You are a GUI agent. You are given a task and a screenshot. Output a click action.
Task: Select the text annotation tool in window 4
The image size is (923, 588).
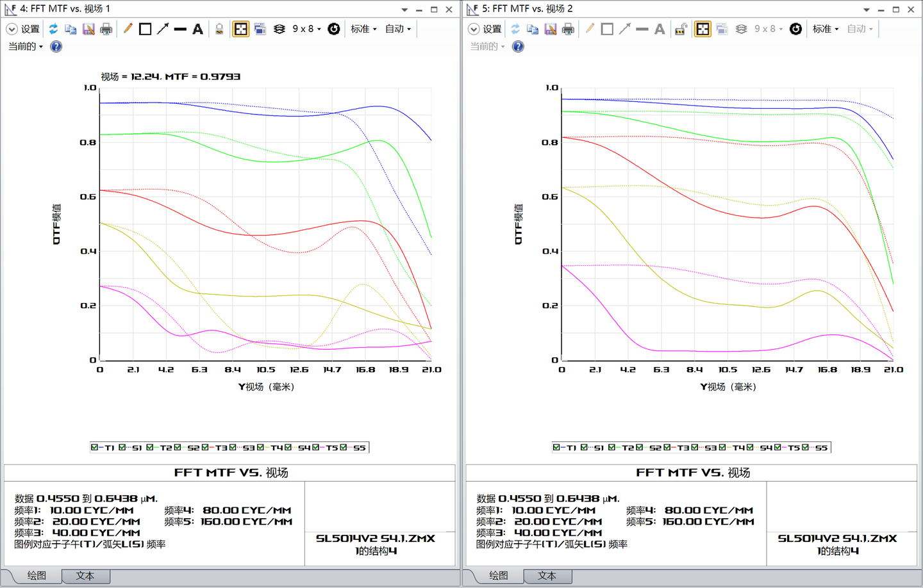[197, 29]
